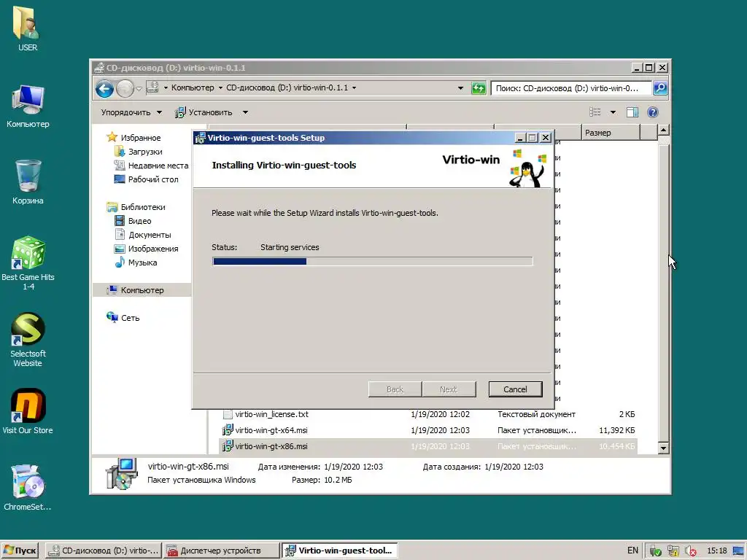747x560 pixels.
Task: Open address bar previous locations dropdown
Action: tap(460, 88)
